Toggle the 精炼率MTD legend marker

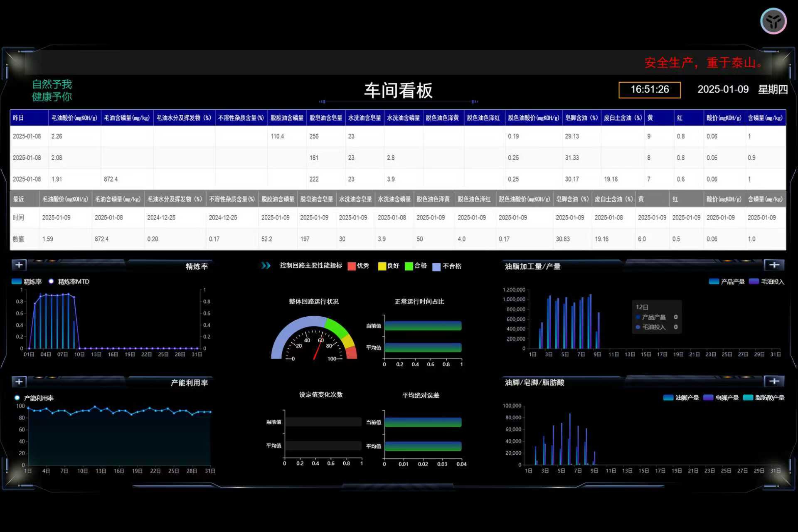tap(51, 281)
